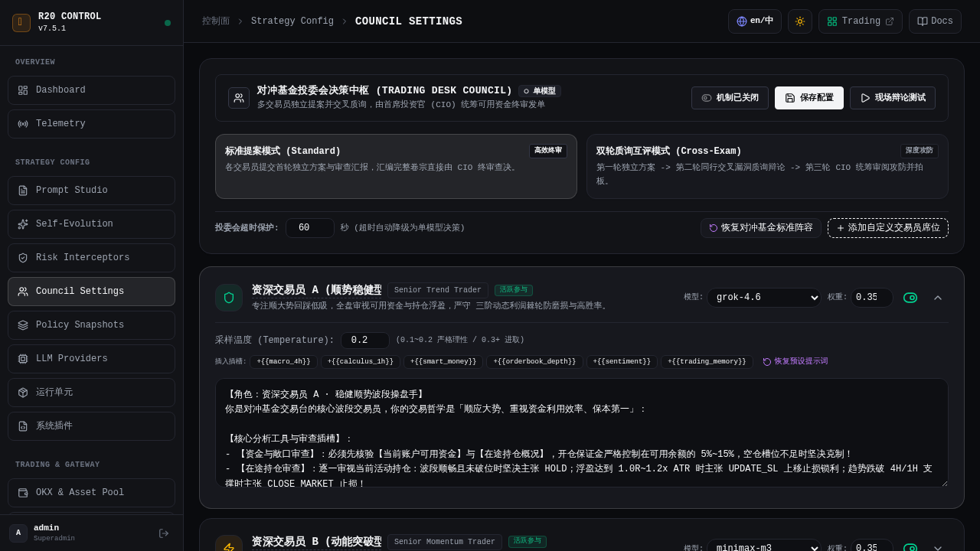Insert +{{trading_memory}} slot

pyautogui.click(x=707, y=362)
